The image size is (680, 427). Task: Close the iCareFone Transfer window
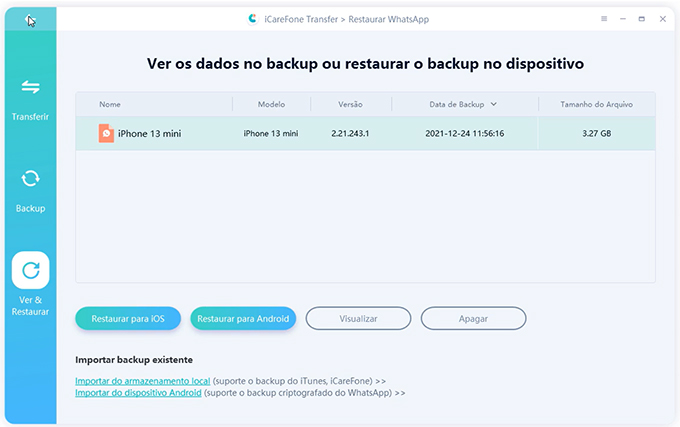[x=663, y=19]
